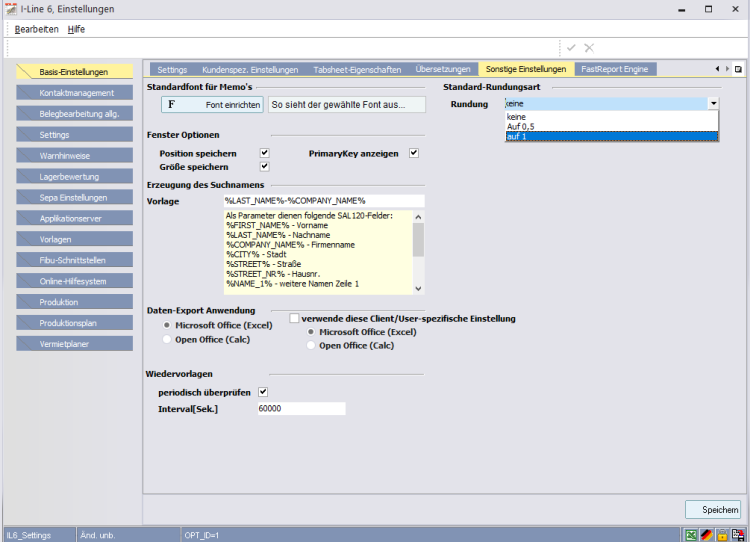750x542 pixels.
Task: Collapse the Rundung dropdown arrow
Action: [713, 103]
